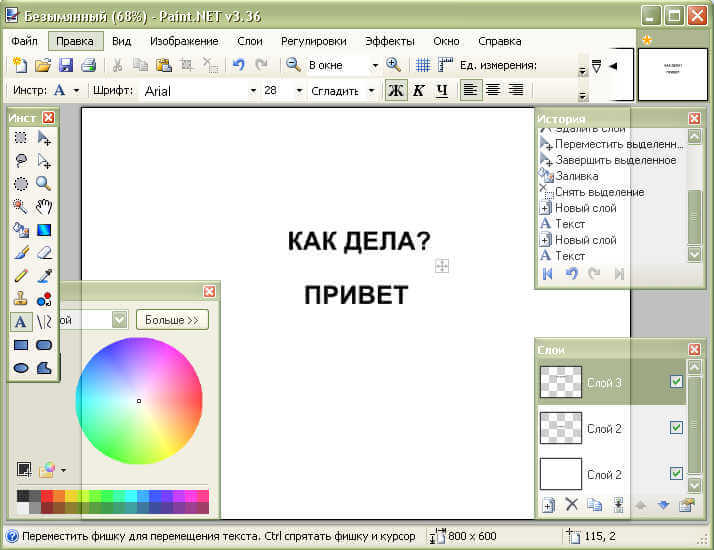Toggle the rulers icon
This screenshot has width=714, height=550.
[x=445, y=65]
